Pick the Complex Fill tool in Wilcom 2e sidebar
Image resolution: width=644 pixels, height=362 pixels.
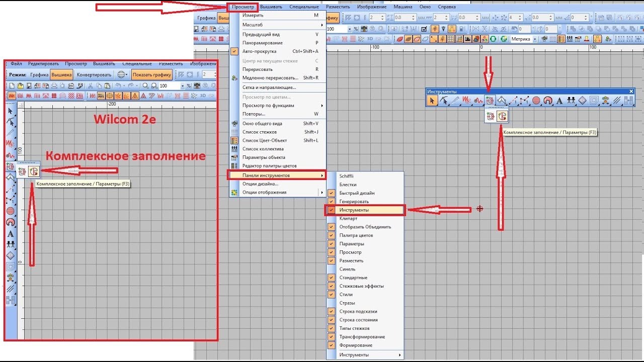(x=11, y=166)
